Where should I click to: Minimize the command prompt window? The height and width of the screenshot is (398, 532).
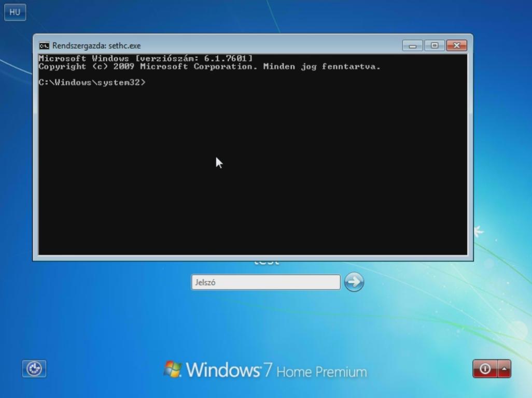412,46
